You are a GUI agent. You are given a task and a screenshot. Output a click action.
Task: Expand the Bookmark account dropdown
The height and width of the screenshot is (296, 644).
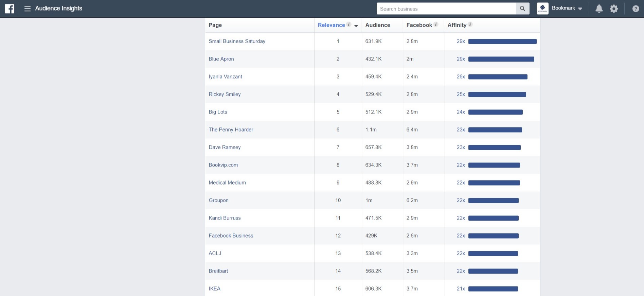pos(580,9)
